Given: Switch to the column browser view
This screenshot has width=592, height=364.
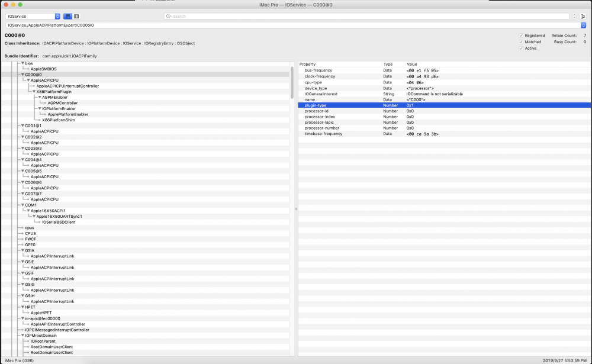Looking at the screenshot, I should coord(76,16).
